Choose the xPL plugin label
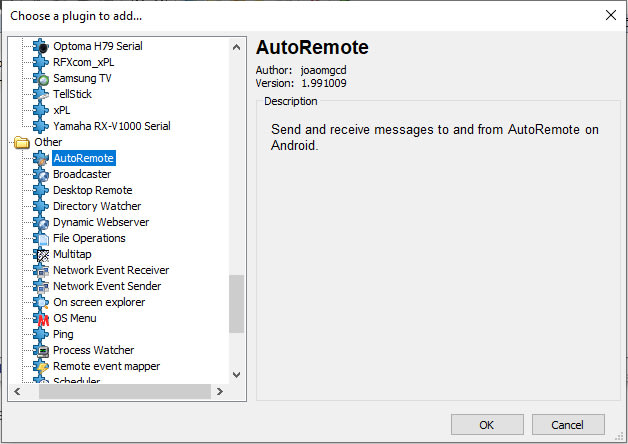Viewport: 628px width, 444px height. click(61, 110)
